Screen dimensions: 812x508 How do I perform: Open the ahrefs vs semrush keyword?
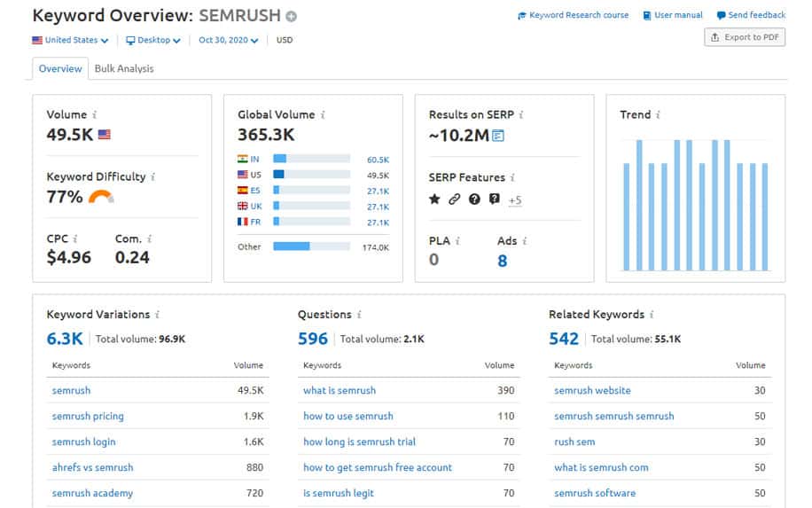[93, 467]
